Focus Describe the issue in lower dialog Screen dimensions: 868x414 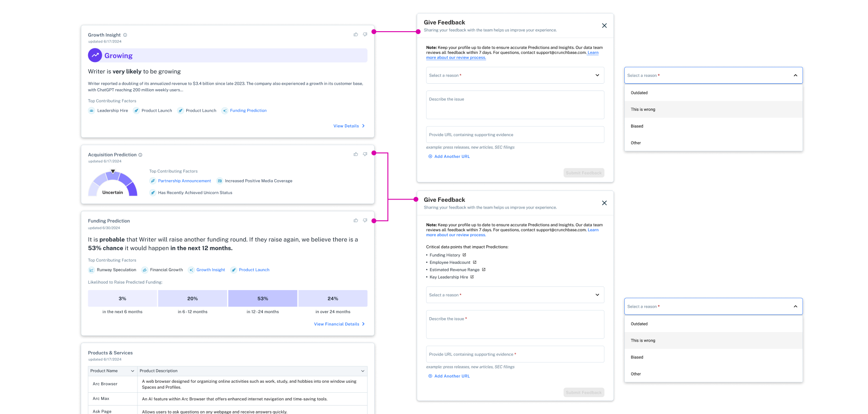515,324
